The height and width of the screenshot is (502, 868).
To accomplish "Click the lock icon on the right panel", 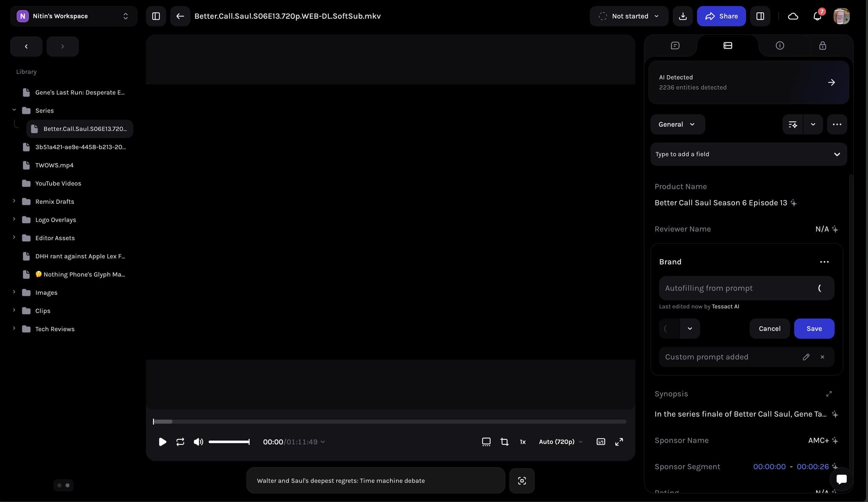I will coord(822,45).
